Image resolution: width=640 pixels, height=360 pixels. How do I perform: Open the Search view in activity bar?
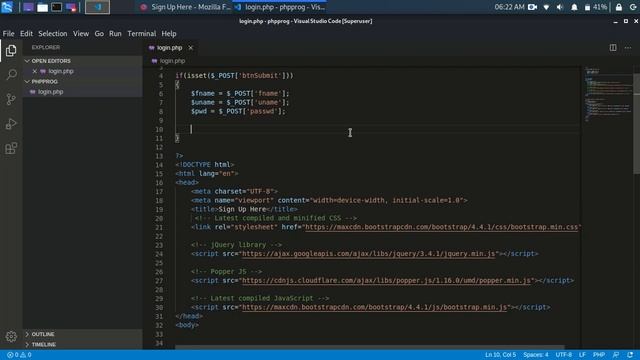coord(11,75)
